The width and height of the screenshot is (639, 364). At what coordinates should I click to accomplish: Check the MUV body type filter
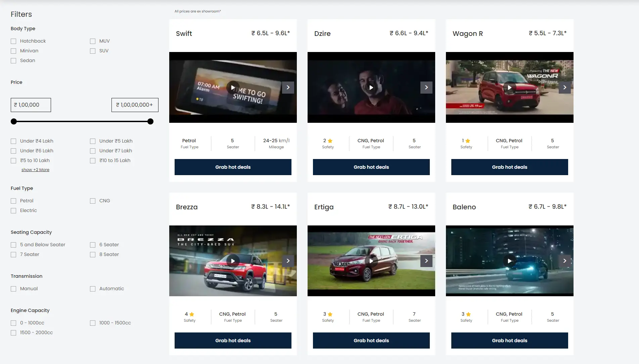(x=93, y=41)
